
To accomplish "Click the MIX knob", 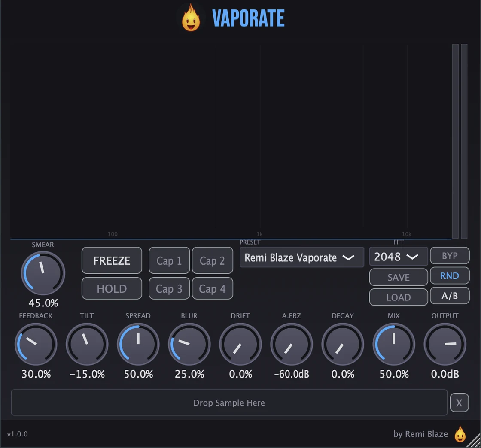I will point(394,344).
